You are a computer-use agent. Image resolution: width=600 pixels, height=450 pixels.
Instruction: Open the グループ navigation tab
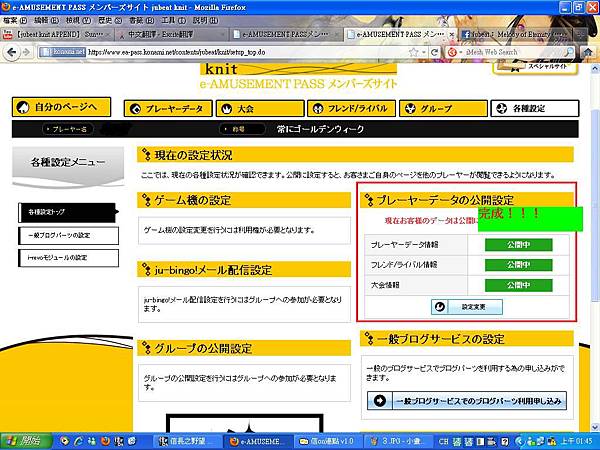443,109
